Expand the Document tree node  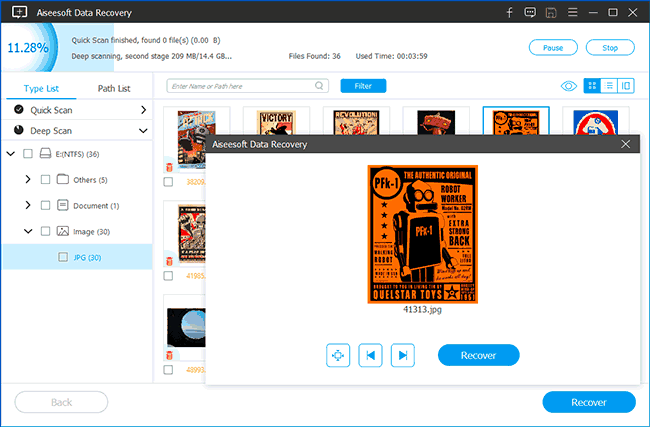click(28, 205)
